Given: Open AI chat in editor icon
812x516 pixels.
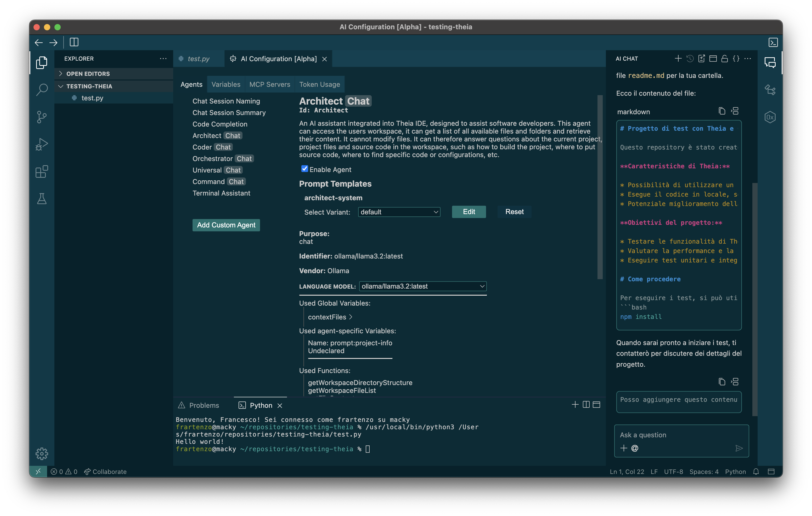Looking at the screenshot, I should [x=701, y=59].
